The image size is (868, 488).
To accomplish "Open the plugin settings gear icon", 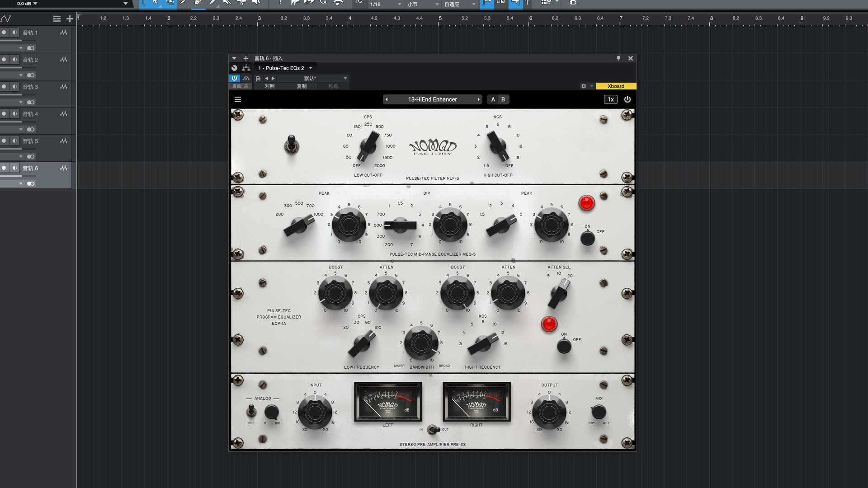I will point(584,86).
